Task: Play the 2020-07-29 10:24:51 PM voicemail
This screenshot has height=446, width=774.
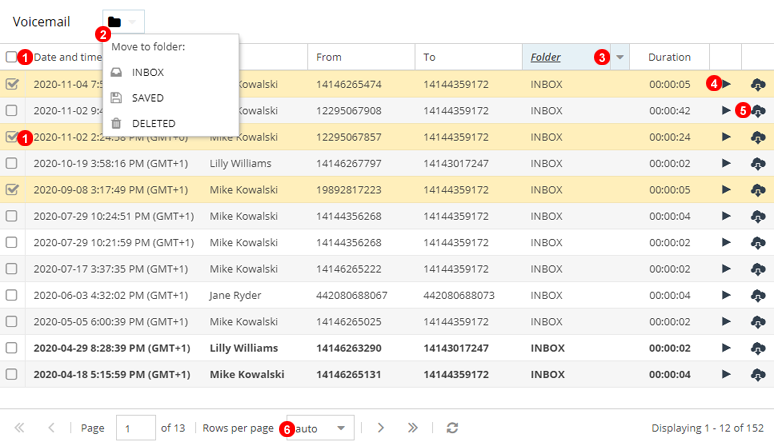Action: [726, 216]
